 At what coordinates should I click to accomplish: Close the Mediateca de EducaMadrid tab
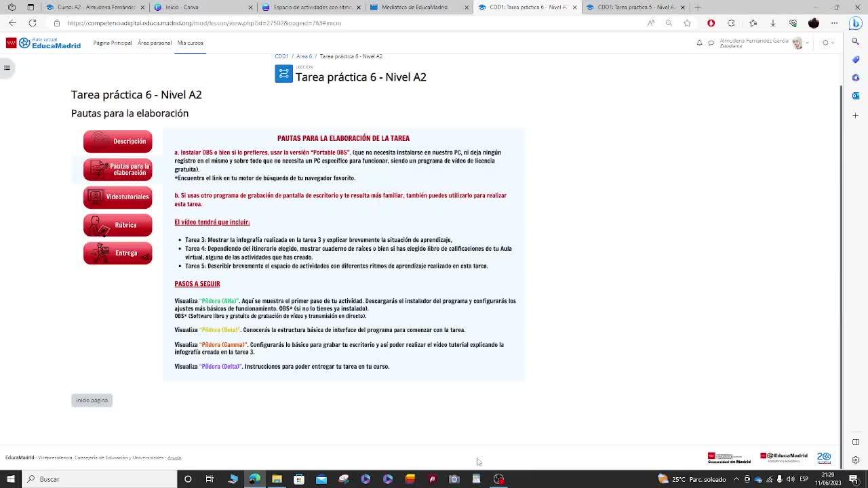point(467,7)
